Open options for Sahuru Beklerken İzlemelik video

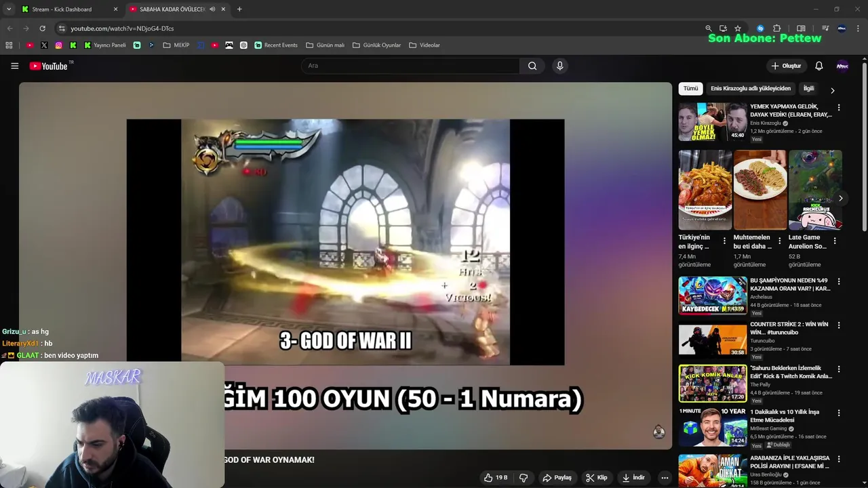click(x=839, y=369)
